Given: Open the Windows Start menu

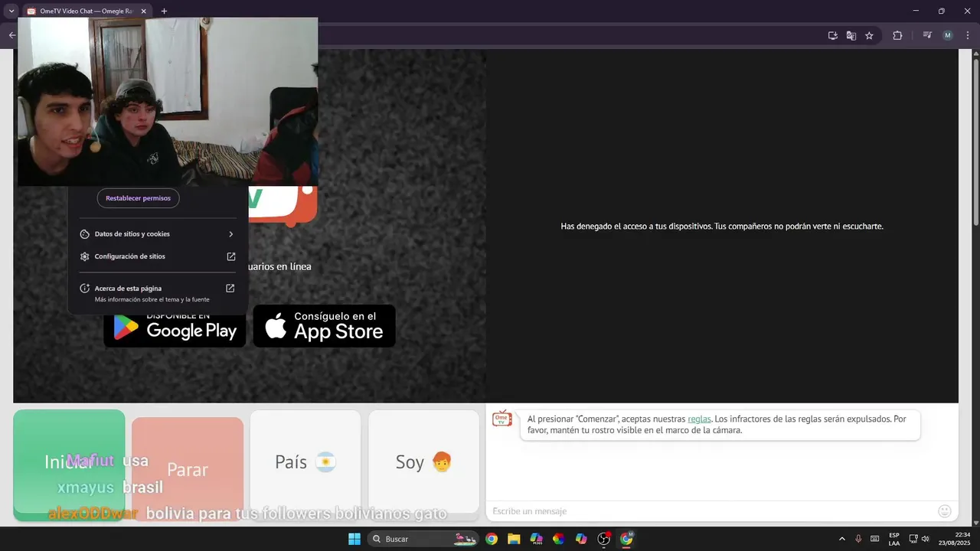Looking at the screenshot, I should 354,539.
